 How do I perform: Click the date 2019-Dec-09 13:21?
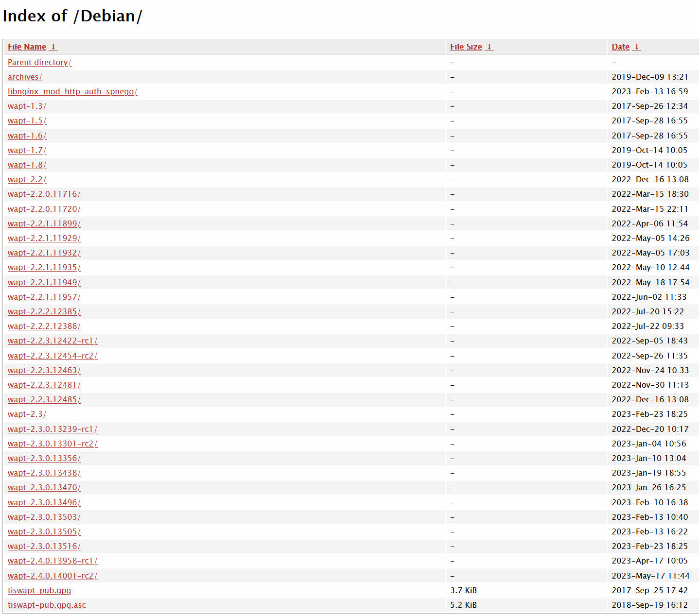pos(649,77)
